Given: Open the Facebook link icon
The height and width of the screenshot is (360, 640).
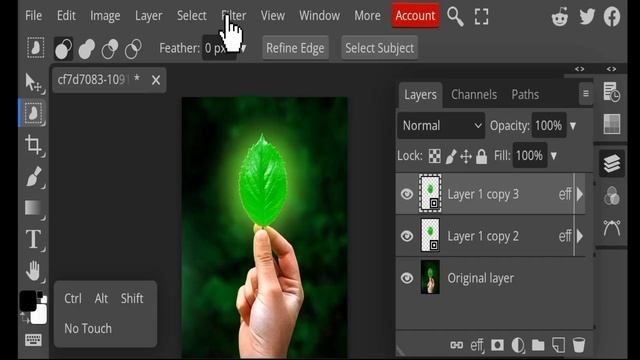Looking at the screenshot, I should [x=612, y=17].
